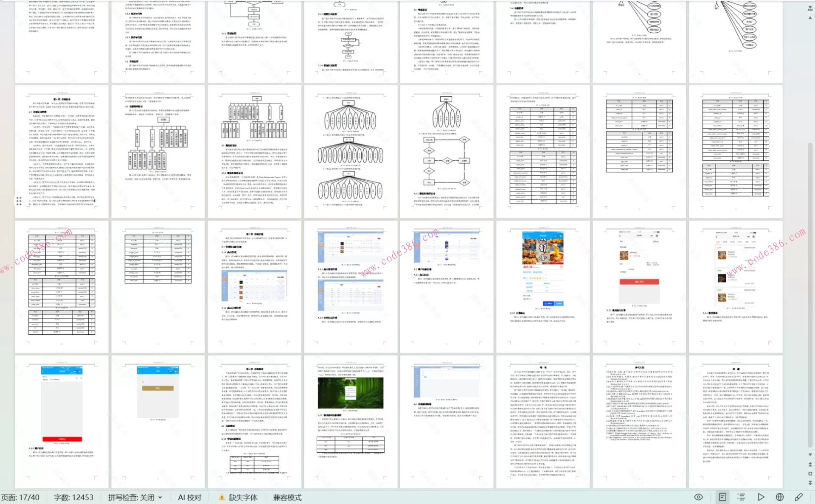Click the compatibility mode label
The height and width of the screenshot is (504, 815).
tap(287, 497)
